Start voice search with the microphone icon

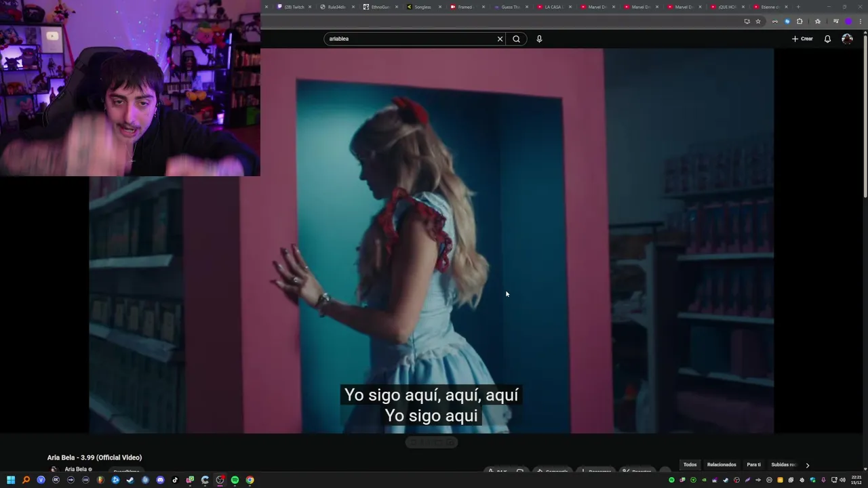click(x=539, y=39)
